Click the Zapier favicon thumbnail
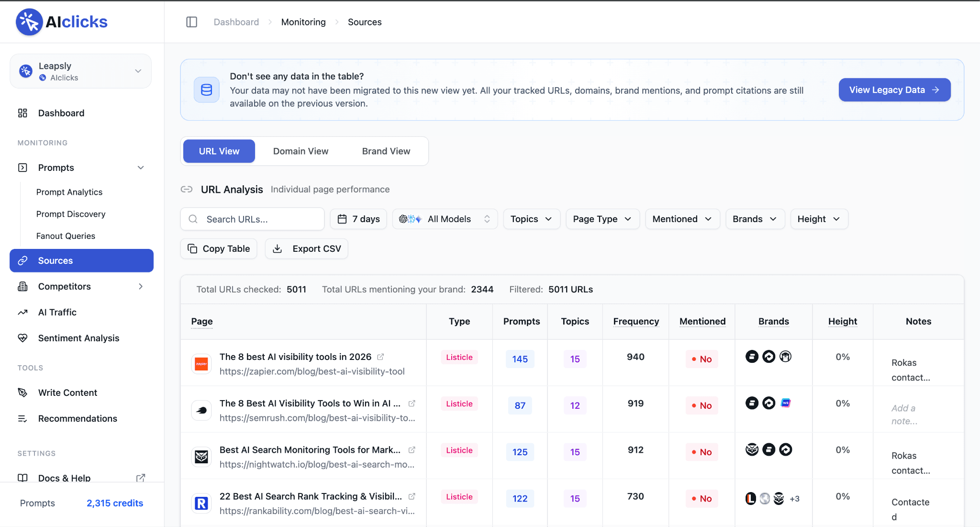This screenshot has width=980, height=527. [x=201, y=364]
